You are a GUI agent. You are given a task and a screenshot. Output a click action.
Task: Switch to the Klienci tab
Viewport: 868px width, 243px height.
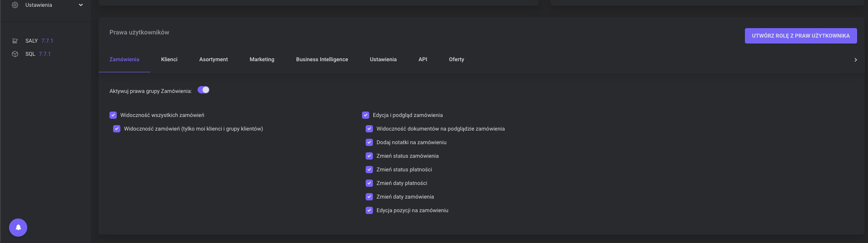169,59
